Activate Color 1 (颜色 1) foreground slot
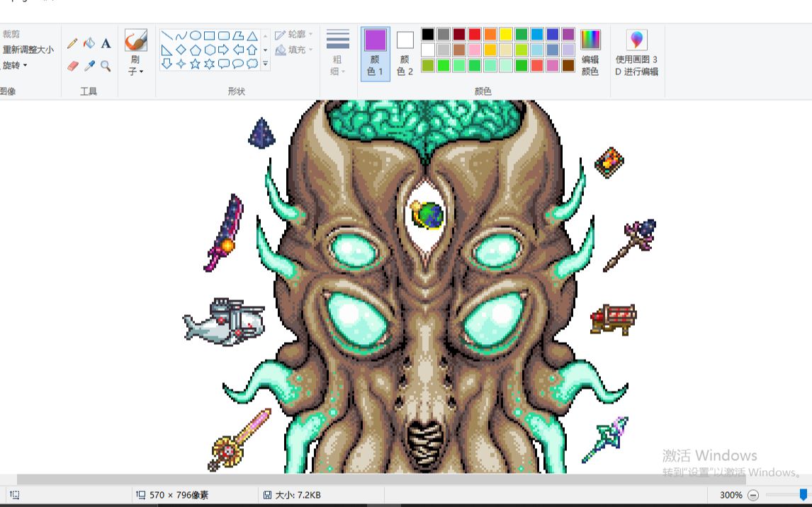This screenshot has height=507, width=812. pos(375,53)
